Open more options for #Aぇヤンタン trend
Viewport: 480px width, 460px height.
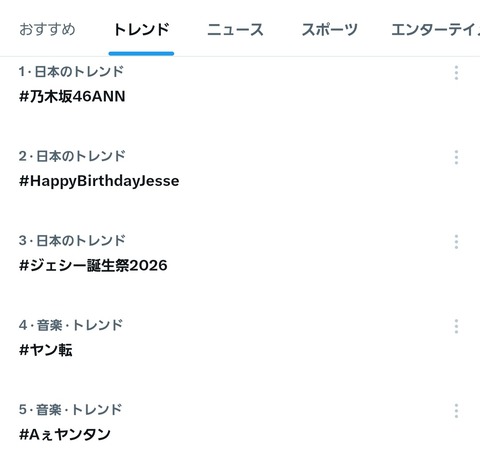coord(456,411)
